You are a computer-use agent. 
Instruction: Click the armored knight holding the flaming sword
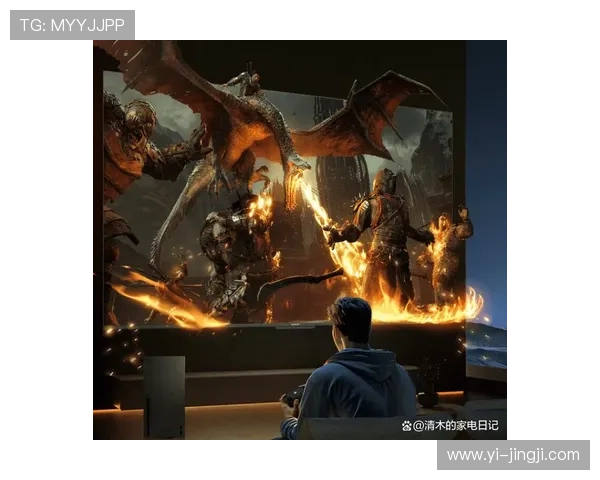pyautogui.click(x=383, y=215)
